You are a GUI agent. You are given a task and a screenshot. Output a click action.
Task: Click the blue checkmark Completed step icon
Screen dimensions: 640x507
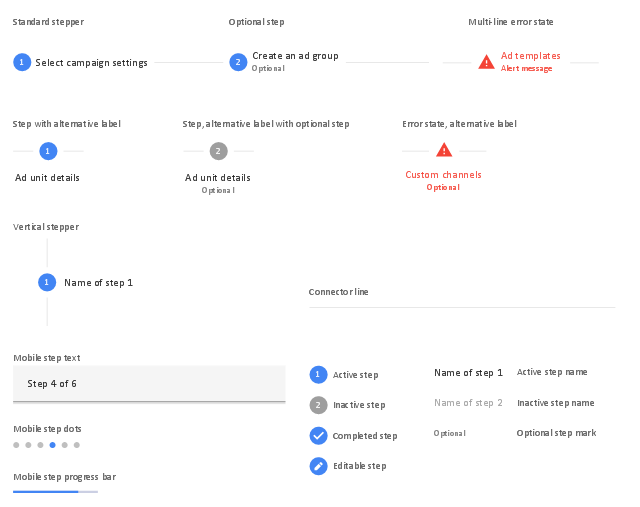(x=318, y=435)
